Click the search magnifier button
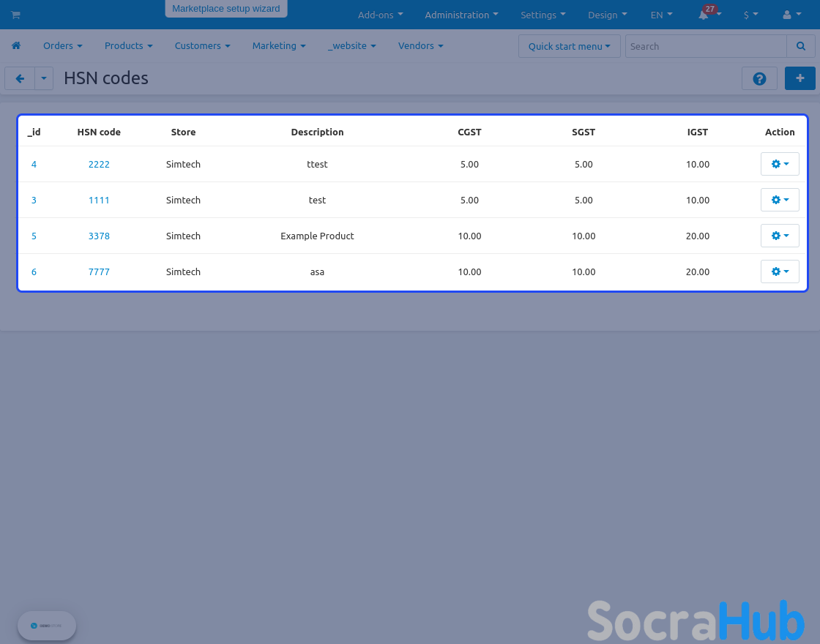This screenshot has height=644, width=820. coord(800,46)
